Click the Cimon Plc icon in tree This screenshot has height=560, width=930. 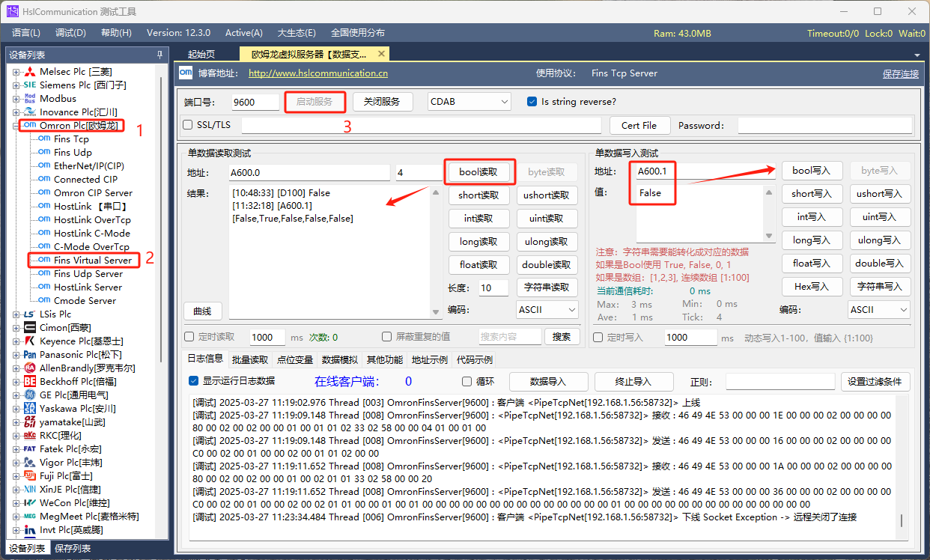pyautogui.click(x=30, y=328)
